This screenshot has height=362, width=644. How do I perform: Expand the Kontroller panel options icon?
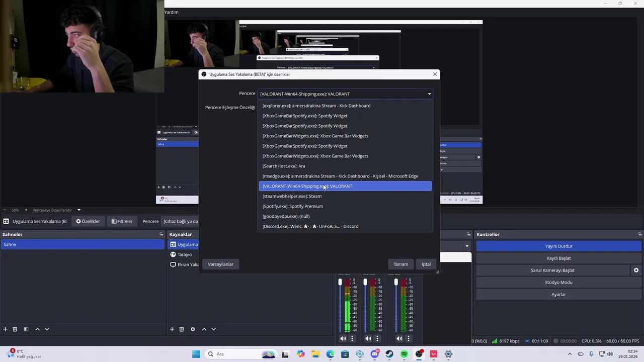(639, 234)
